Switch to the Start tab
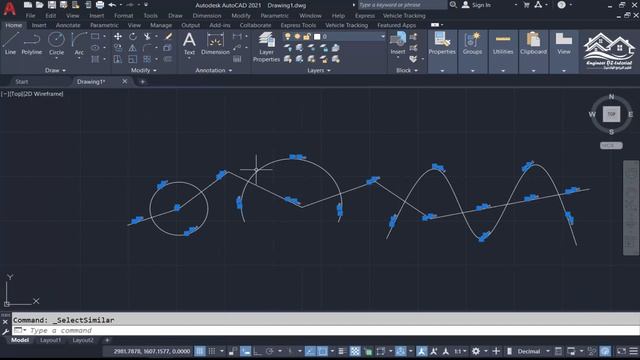This screenshot has width=640, height=360. pos(22,82)
